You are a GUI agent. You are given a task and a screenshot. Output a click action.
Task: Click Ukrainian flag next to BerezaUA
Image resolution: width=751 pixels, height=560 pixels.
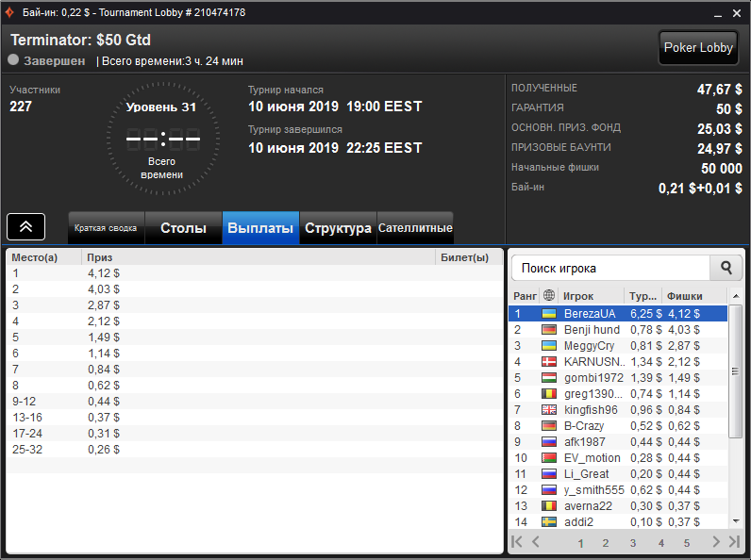coord(549,314)
